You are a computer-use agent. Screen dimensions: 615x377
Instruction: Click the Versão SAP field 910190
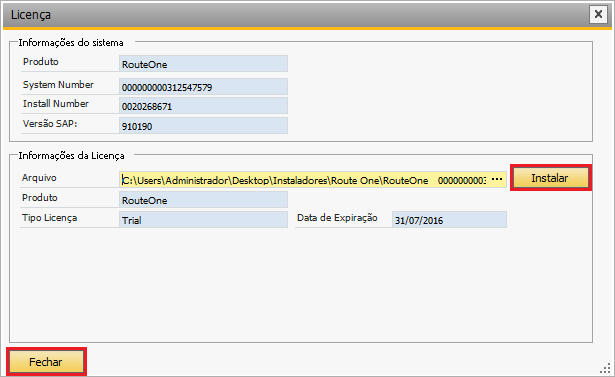point(203,126)
